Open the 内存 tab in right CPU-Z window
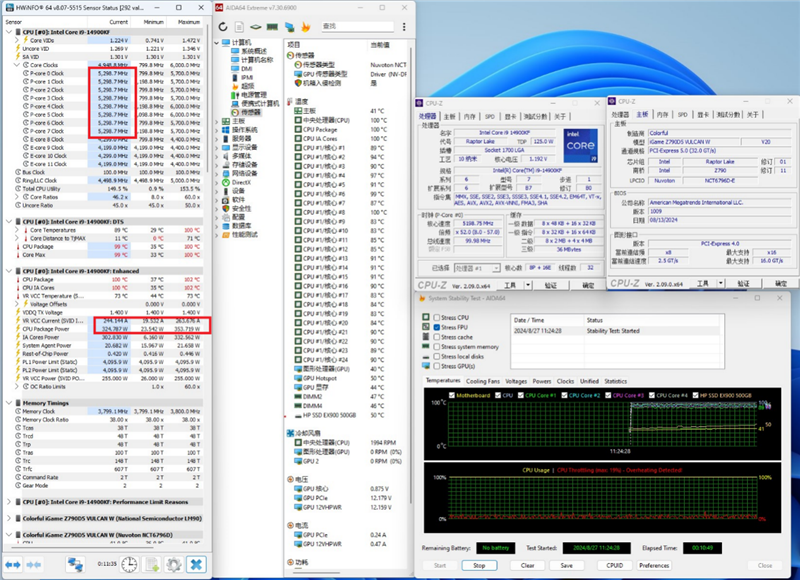Image resolution: width=800 pixels, height=580 pixels. click(x=662, y=115)
